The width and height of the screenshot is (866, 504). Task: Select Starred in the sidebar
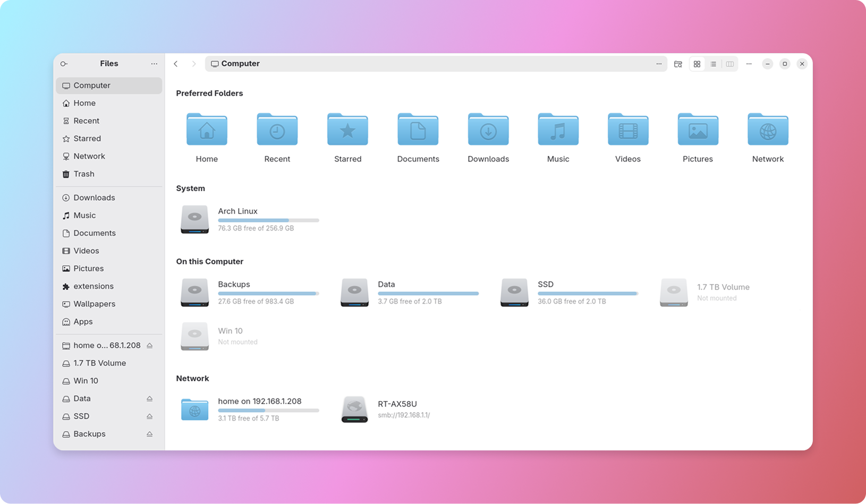coord(109,139)
